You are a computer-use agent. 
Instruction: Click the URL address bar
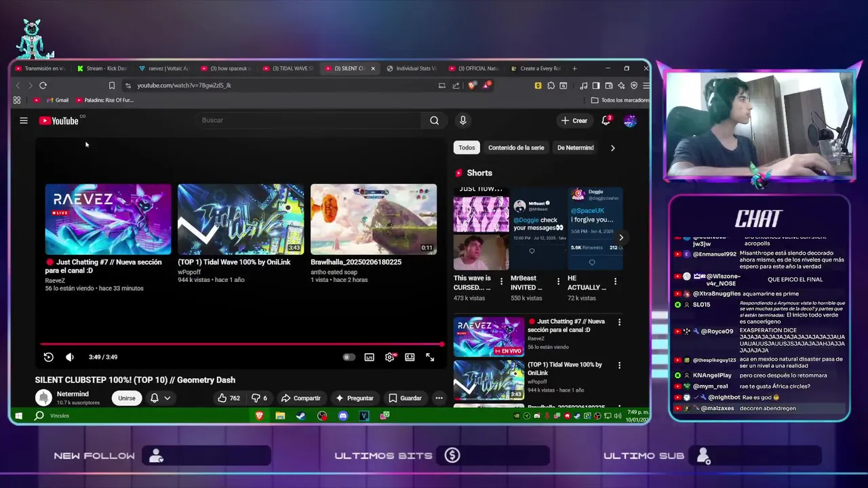[281, 85]
